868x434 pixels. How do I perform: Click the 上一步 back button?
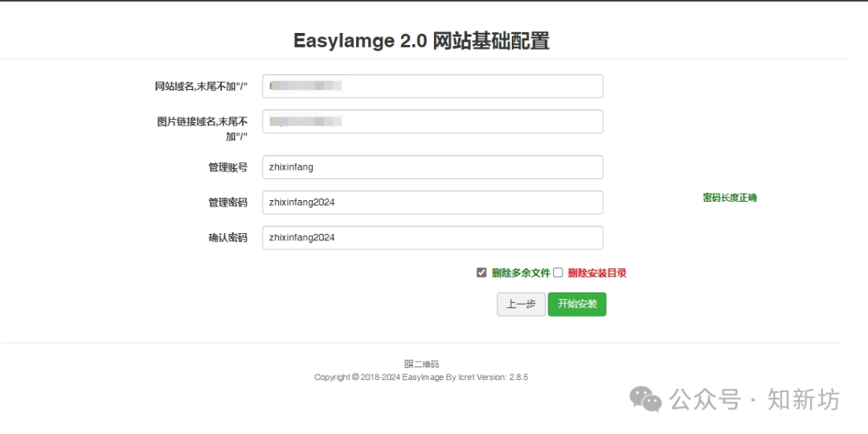[x=521, y=305]
